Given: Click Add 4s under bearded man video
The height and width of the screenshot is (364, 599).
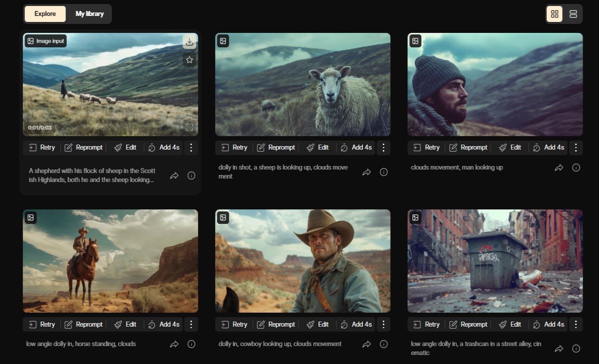Looking at the screenshot, I should 548,148.
